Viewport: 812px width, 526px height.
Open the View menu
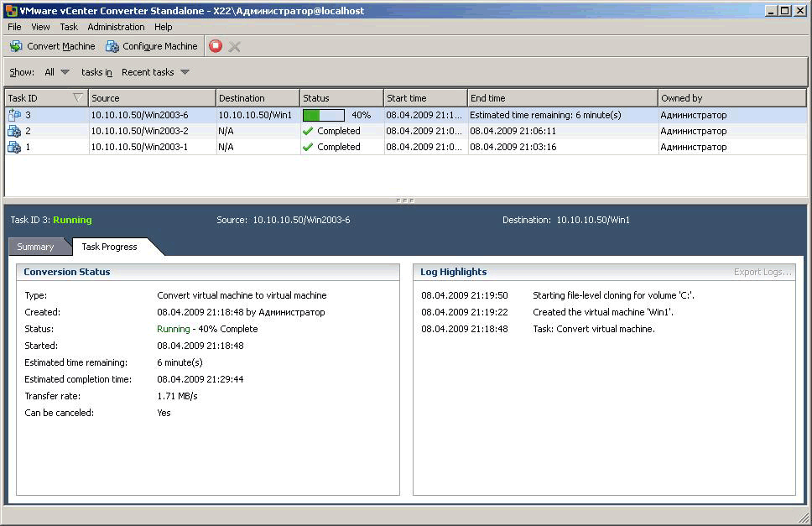tap(40, 27)
